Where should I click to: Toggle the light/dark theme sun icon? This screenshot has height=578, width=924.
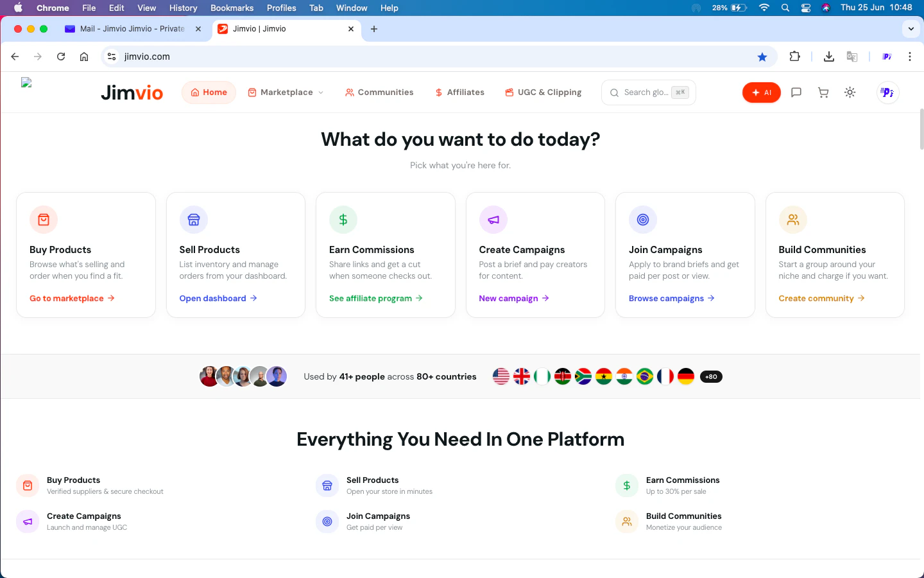(850, 92)
